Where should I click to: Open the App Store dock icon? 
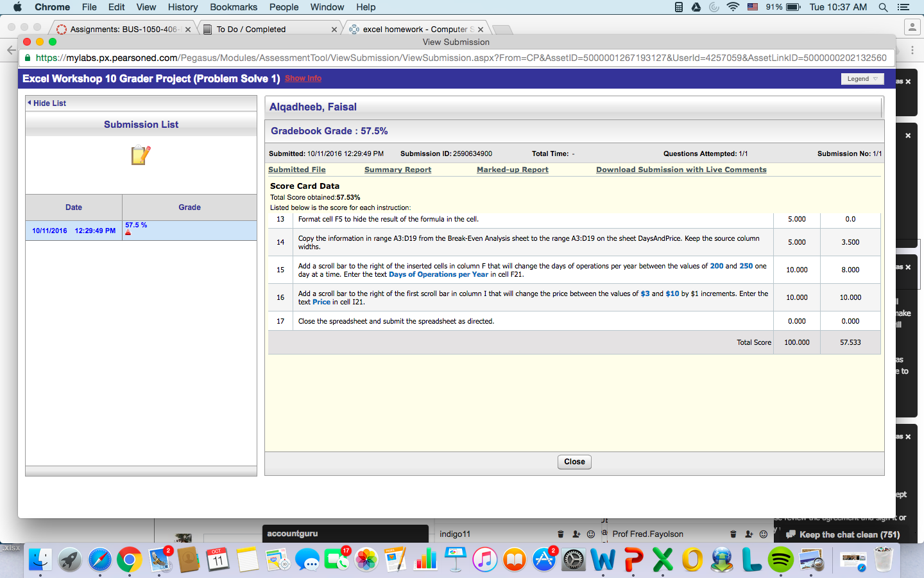pyautogui.click(x=544, y=560)
